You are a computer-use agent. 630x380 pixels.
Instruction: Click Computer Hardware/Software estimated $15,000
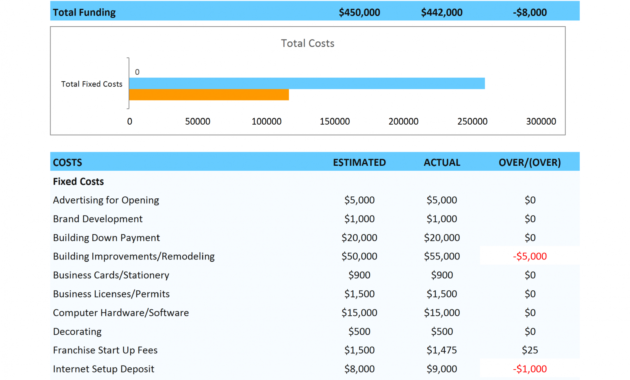pos(359,313)
